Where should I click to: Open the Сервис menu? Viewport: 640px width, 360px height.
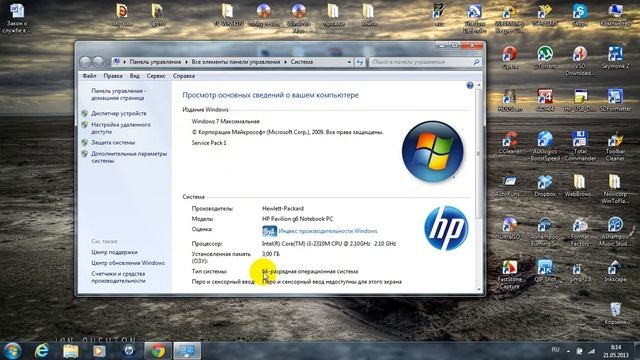pos(156,76)
